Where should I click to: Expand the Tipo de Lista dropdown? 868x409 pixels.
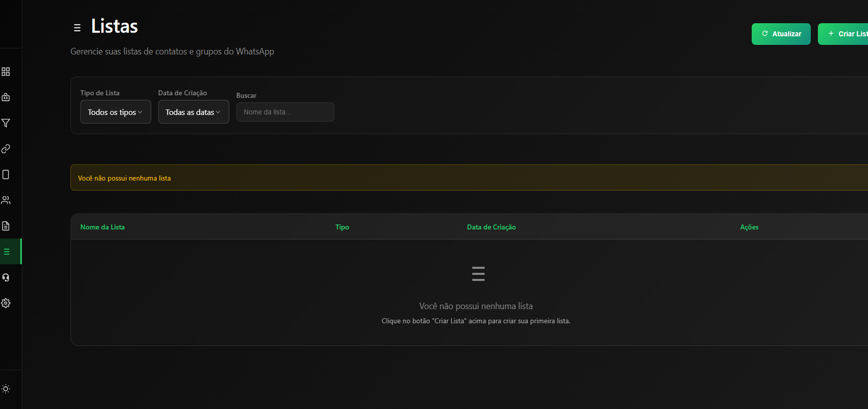pos(115,112)
